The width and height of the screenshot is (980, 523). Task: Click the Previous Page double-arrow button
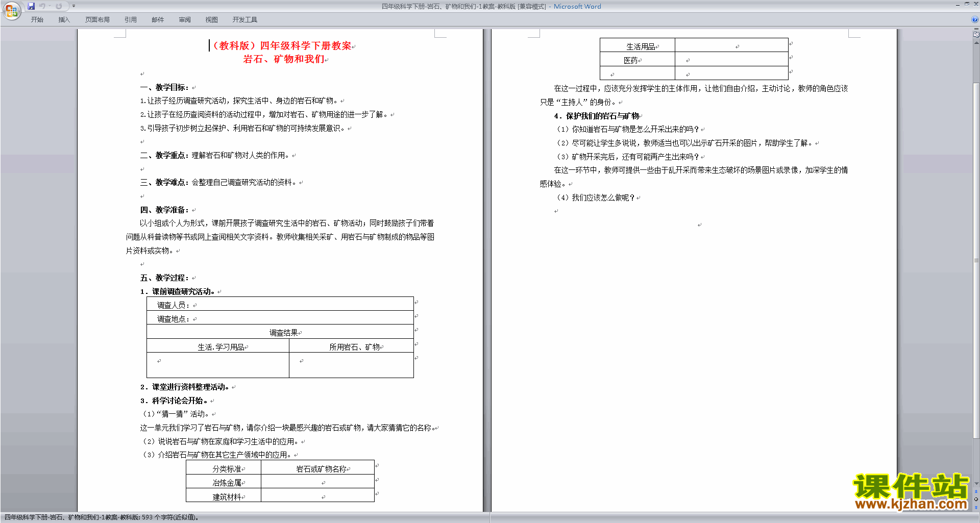tap(976, 492)
